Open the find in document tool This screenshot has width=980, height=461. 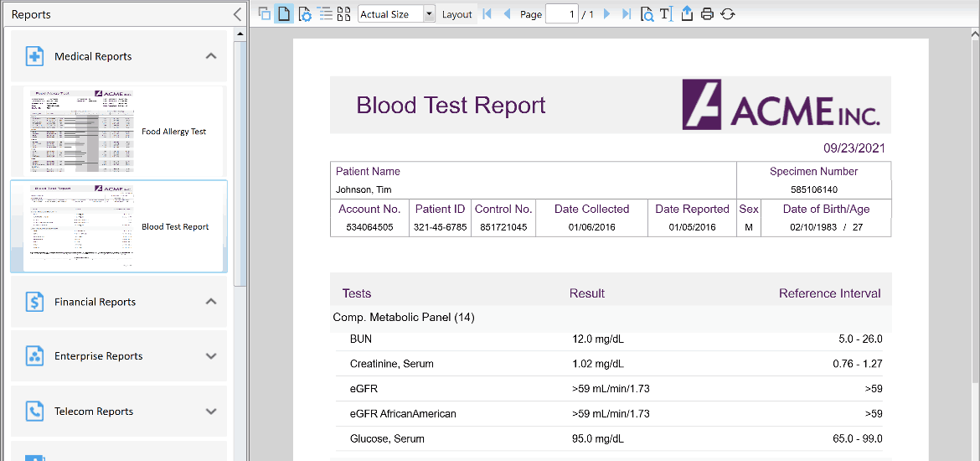click(x=647, y=14)
